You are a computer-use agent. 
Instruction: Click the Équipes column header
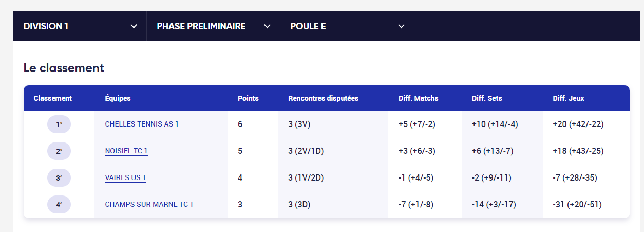coord(118,98)
